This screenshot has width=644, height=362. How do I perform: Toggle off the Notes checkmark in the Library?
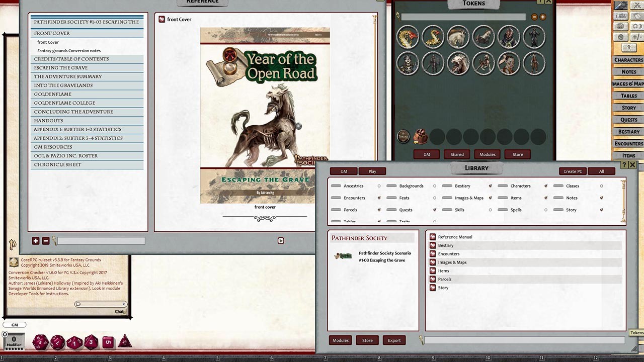click(601, 198)
